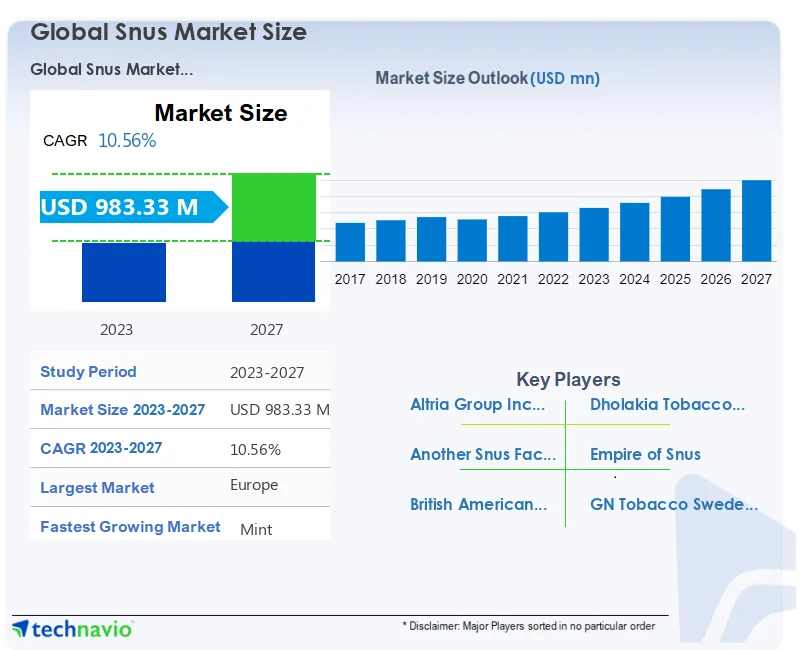The image size is (800, 650).
Task: Click the 'Europe' table value
Action: [x=254, y=485]
